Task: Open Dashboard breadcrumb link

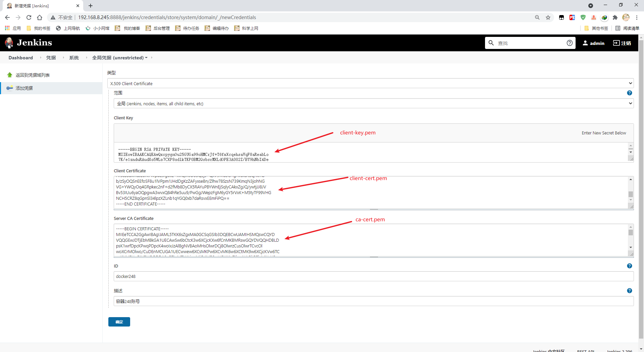Action: click(21, 58)
